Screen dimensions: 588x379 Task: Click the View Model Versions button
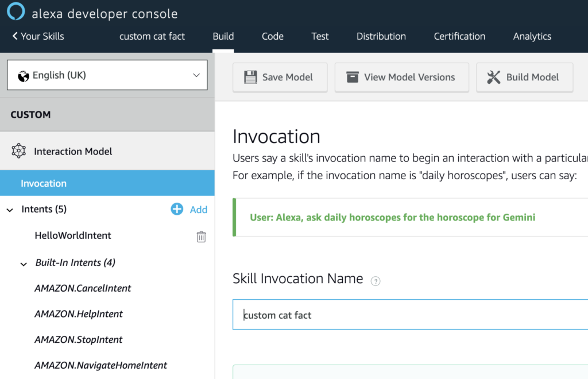coord(401,77)
